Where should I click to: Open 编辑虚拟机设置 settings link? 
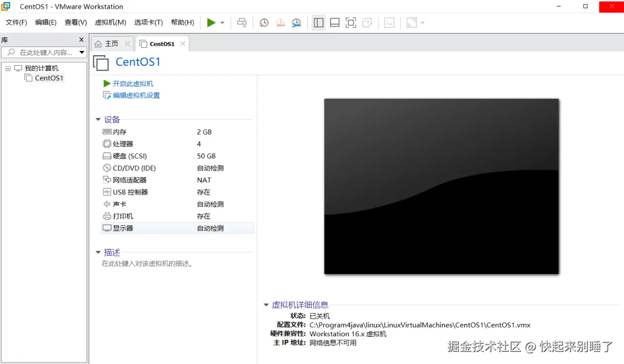click(x=135, y=95)
